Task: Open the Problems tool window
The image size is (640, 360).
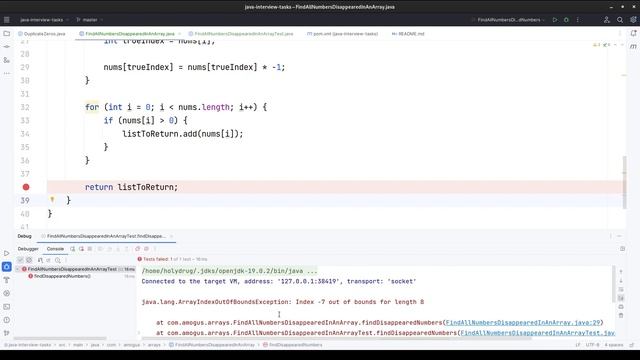Action: (7, 320)
